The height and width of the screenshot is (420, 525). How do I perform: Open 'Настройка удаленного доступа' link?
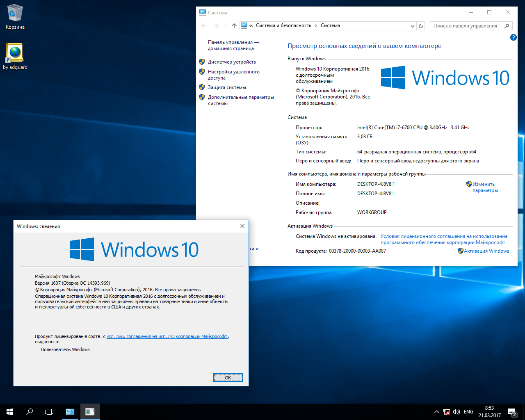234,75
